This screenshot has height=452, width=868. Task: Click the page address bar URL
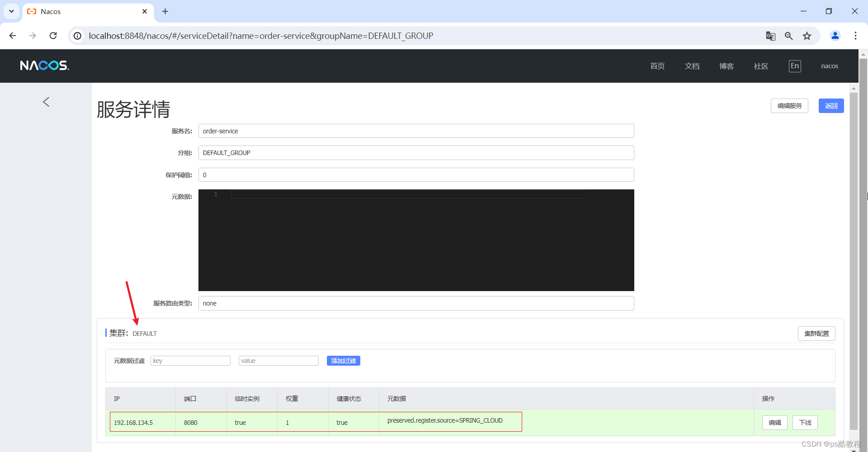(x=261, y=36)
